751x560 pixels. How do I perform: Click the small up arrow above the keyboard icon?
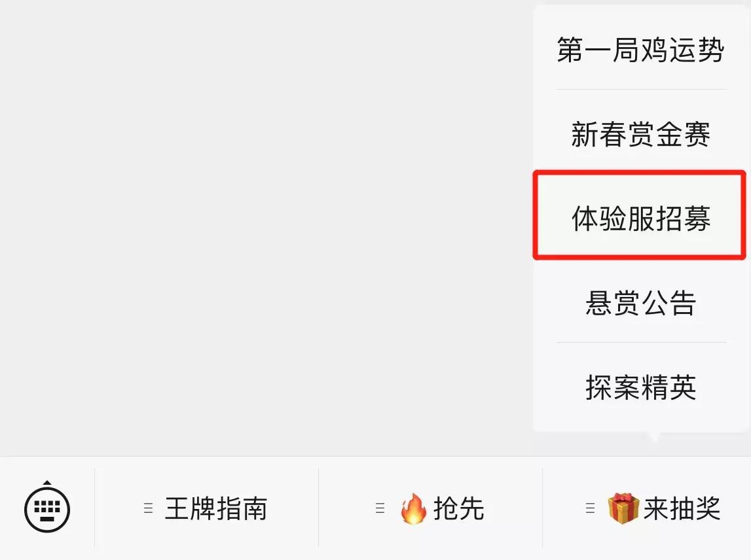pos(47,482)
